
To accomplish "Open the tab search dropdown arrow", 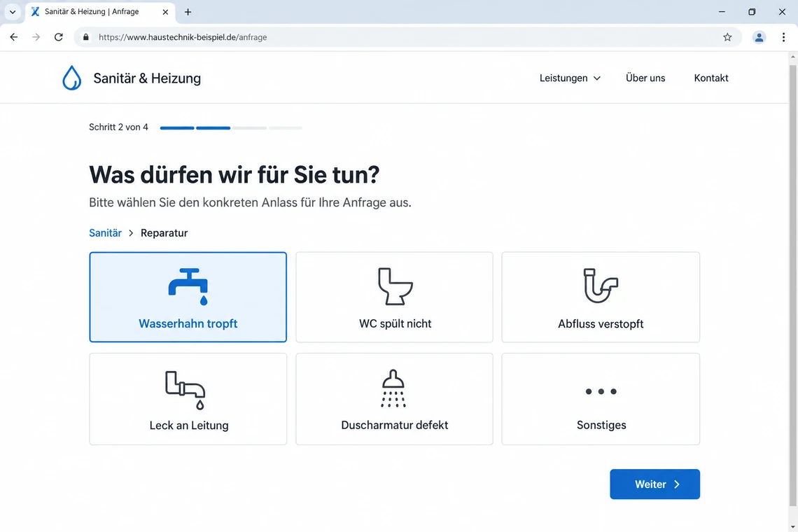I will point(13,12).
